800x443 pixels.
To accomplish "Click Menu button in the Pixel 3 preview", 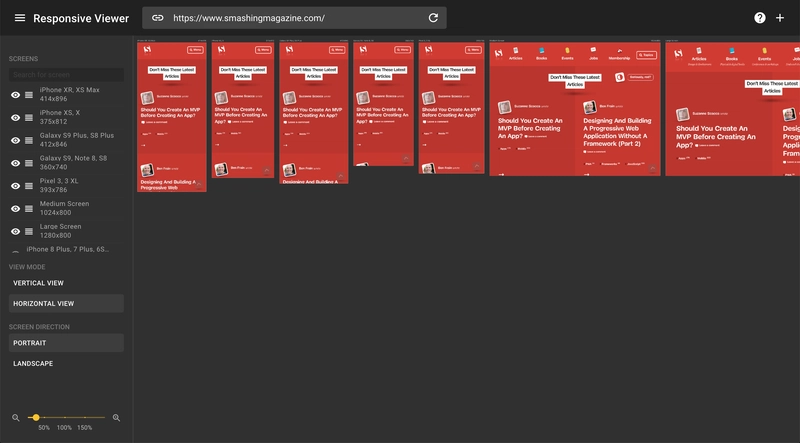I will click(473, 50).
